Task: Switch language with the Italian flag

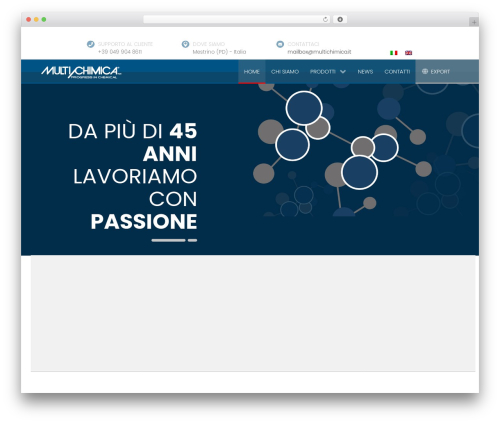Action: 394,53
